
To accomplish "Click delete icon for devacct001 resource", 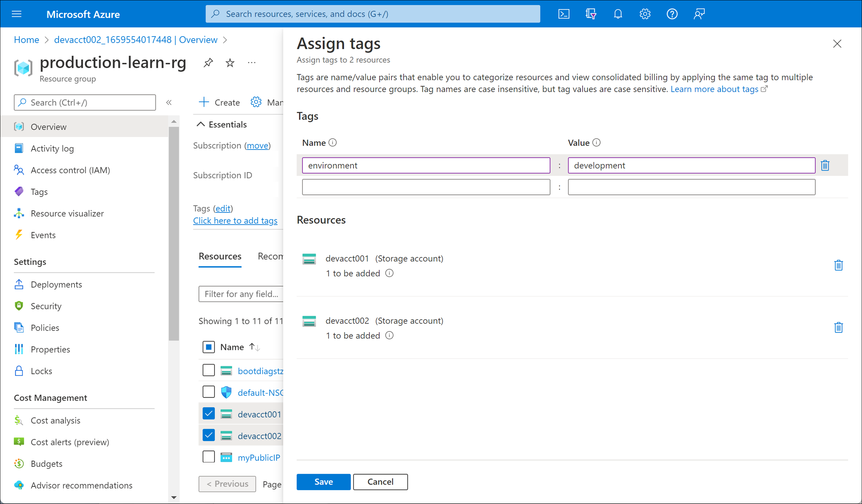I will pyautogui.click(x=838, y=265).
